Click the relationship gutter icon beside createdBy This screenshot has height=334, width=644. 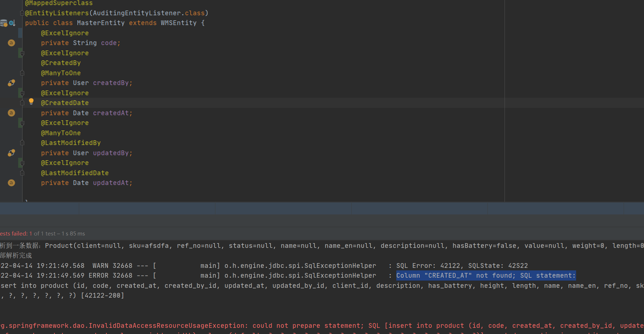11,83
